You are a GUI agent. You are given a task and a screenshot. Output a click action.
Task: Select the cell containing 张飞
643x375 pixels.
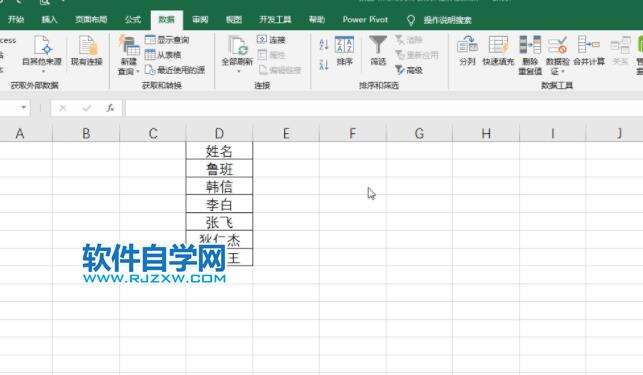pos(219,222)
